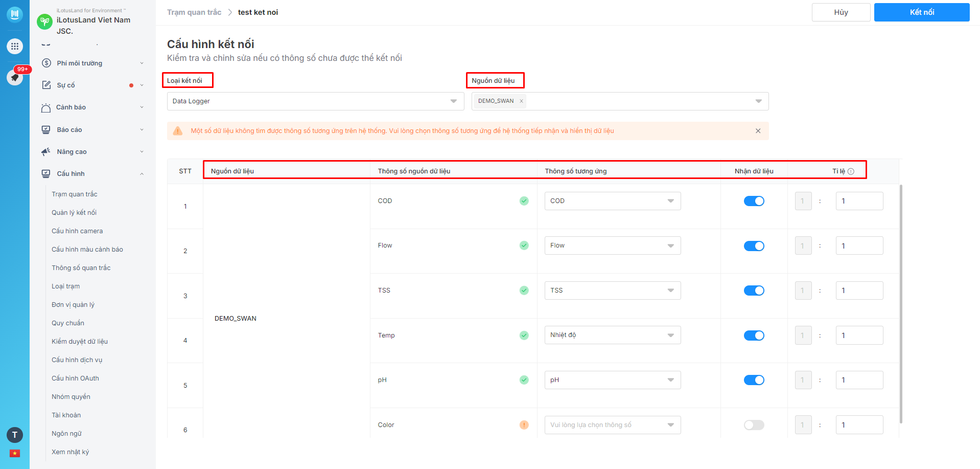The width and height of the screenshot is (980, 469).
Task: Open the Loại kết nối Data Logger dropdown
Action: 315,101
